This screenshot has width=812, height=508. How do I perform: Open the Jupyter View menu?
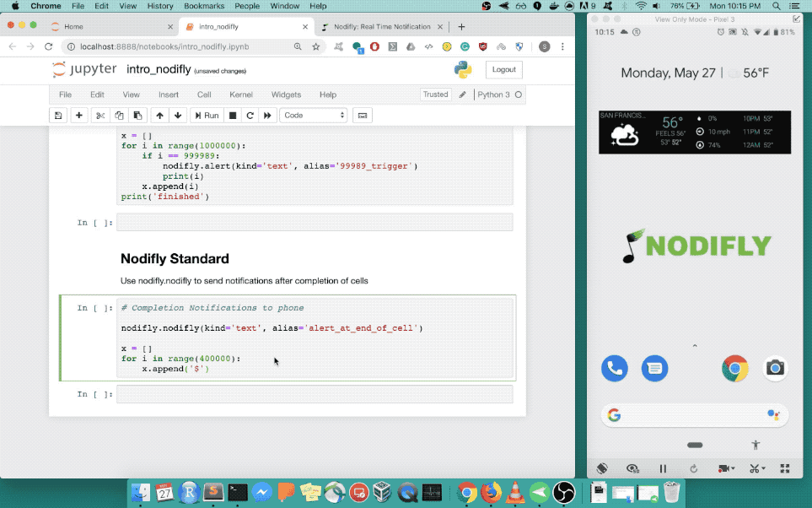[131, 95]
